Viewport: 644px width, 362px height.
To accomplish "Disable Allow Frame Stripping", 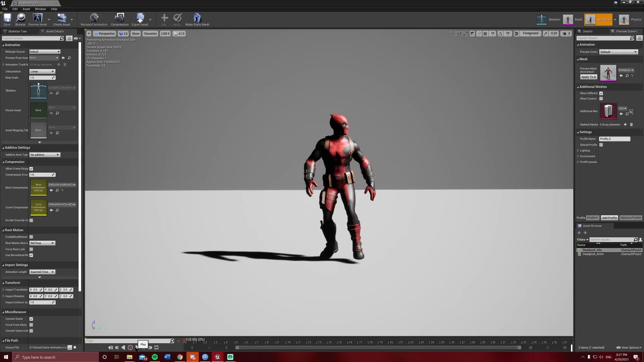I will (31, 169).
